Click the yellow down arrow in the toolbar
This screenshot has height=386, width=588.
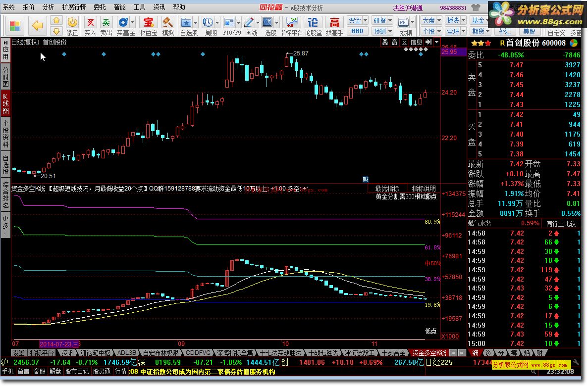click(56, 31)
